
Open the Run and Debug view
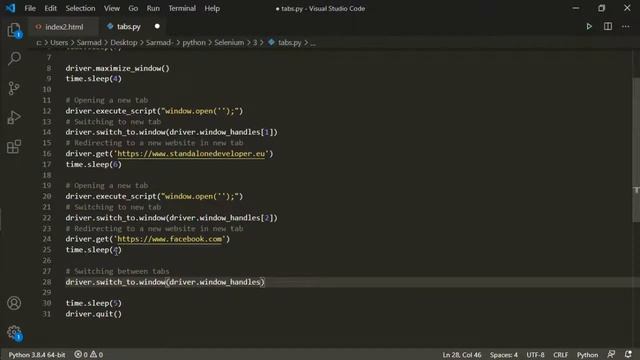(x=14, y=118)
